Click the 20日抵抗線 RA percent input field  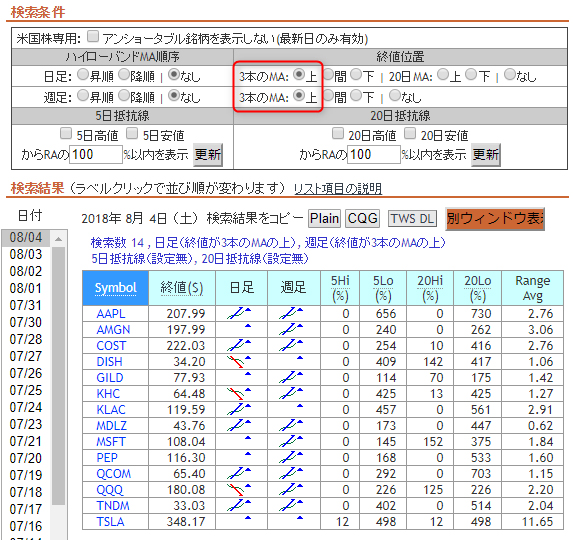tap(374, 154)
